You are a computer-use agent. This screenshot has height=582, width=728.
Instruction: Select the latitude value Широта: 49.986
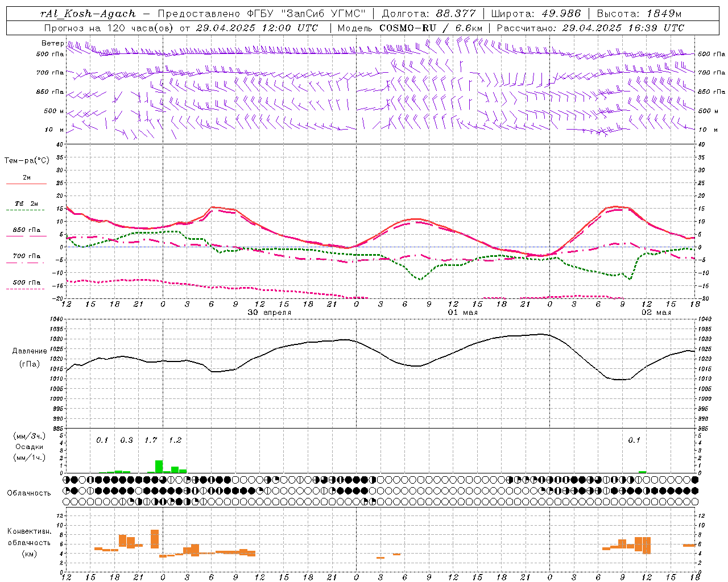click(x=536, y=14)
